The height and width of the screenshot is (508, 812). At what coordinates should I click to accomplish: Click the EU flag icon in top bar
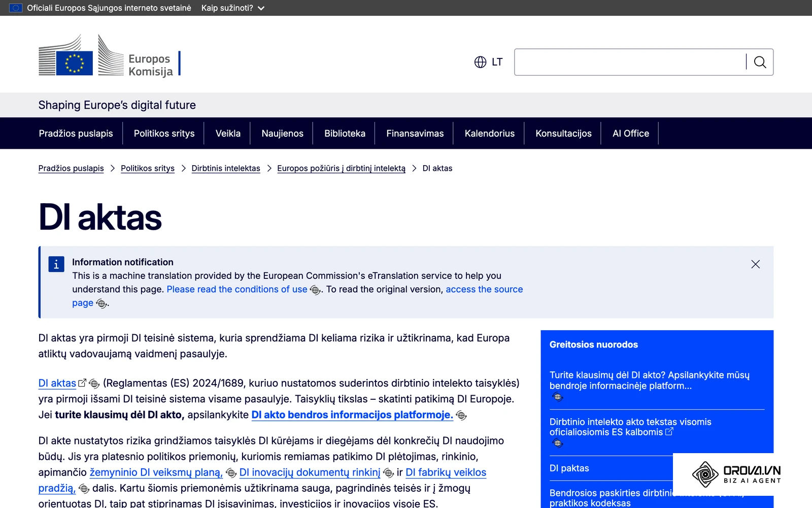click(16, 8)
